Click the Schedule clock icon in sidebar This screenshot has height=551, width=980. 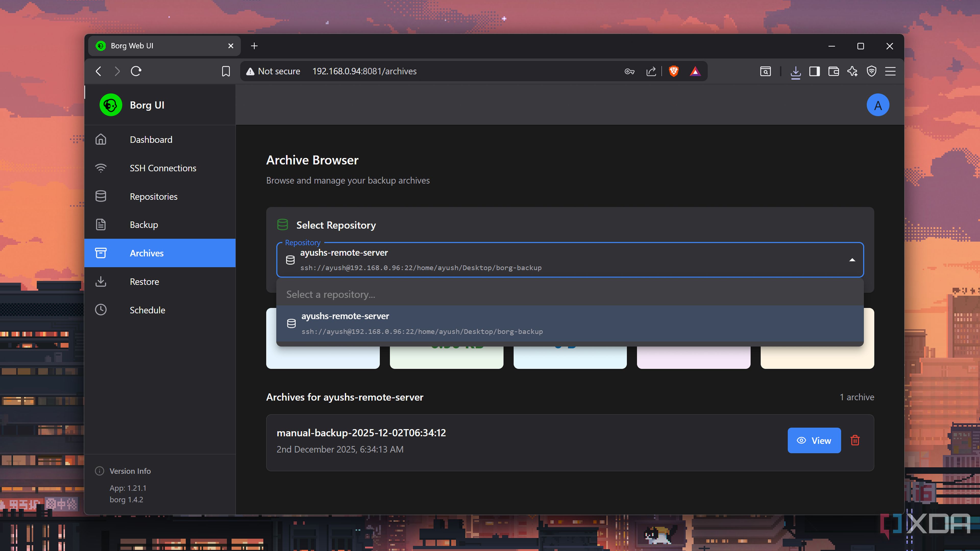pyautogui.click(x=101, y=310)
